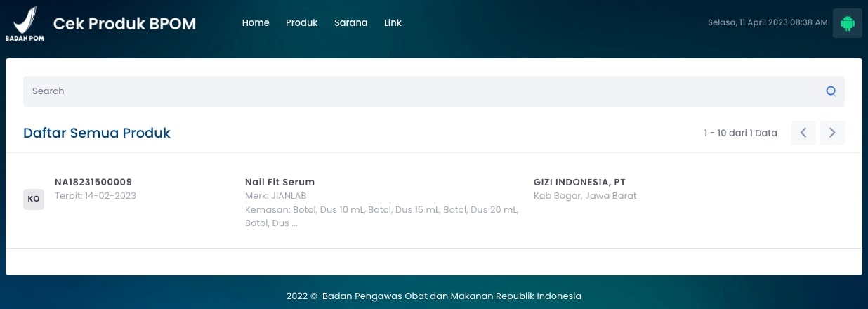Go to next page with right chevron
Image resolution: width=868 pixels, height=309 pixels.
pos(832,133)
